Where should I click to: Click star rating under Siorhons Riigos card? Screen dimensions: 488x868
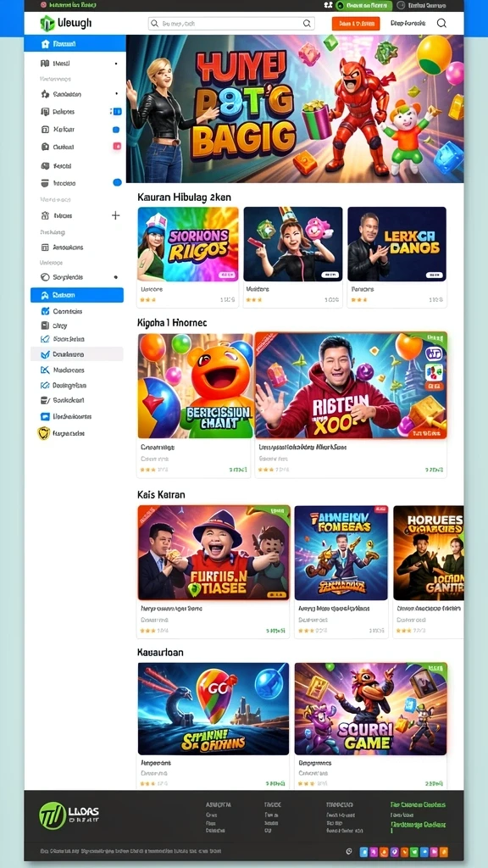[147, 299]
